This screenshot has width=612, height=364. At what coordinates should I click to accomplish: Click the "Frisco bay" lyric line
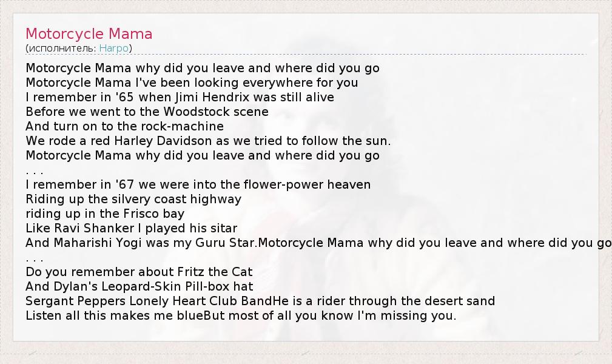(x=105, y=214)
